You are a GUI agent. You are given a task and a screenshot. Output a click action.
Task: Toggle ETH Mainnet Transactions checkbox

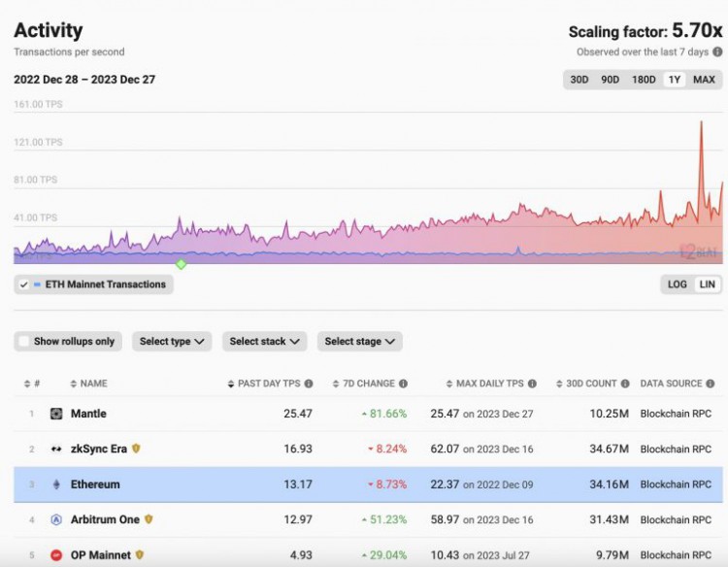23,284
